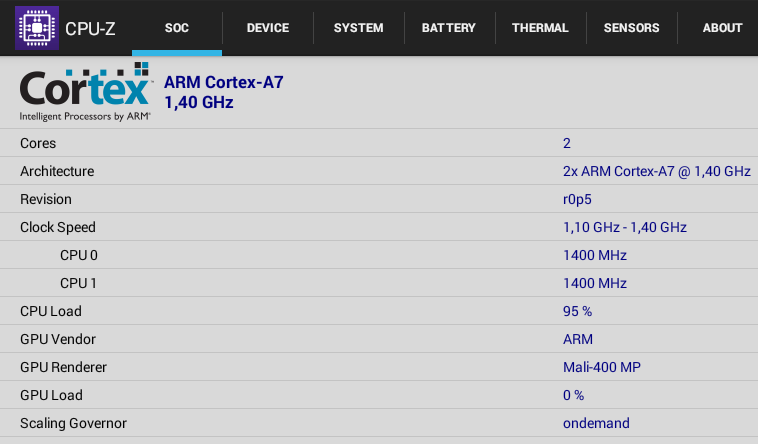Click the Architecture value text
The image size is (758, 444).
(656, 171)
